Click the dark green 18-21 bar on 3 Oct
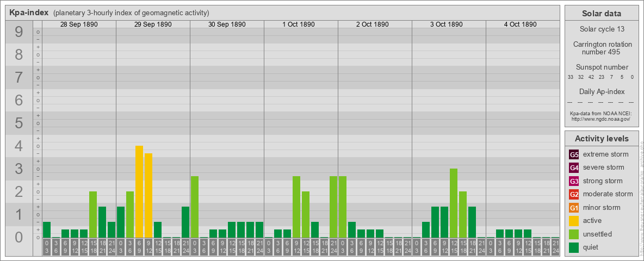644x261 pixels. (472, 222)
